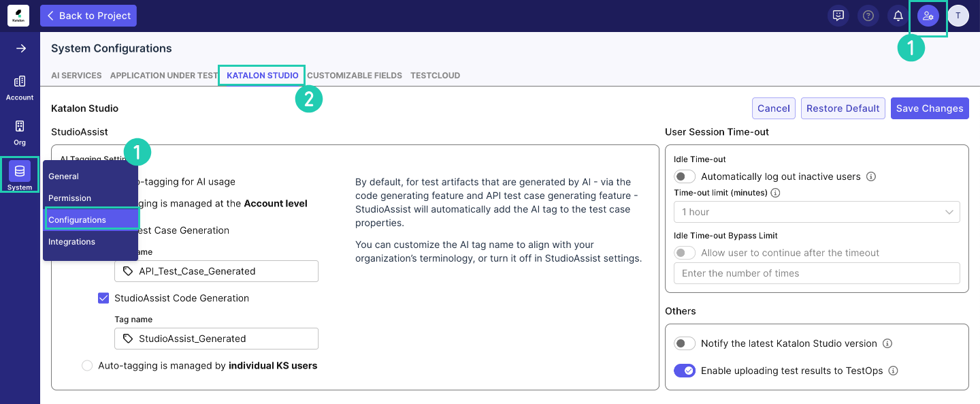Open the notifications bell
Image resolution: width=980 pixels, height=404 pixels.
(898, 16)
